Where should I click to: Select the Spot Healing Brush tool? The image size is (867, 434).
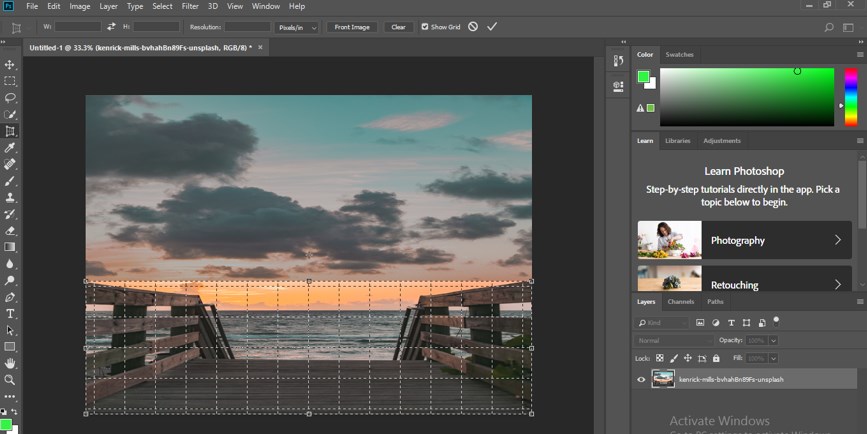[x=10, y=164]
